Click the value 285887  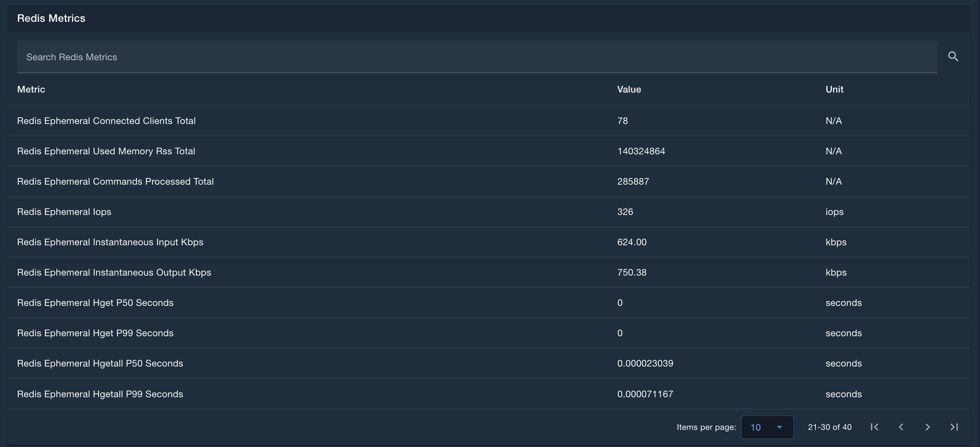click(633, 182)
